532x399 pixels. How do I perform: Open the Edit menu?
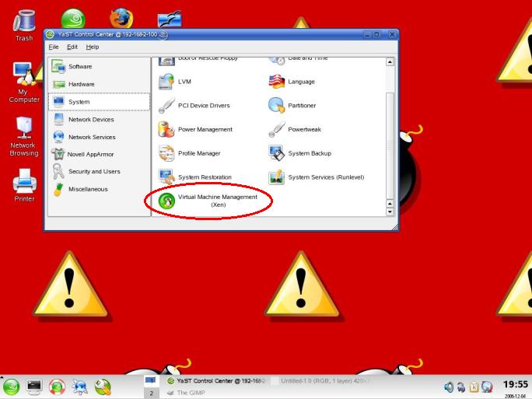pos(72,47)
